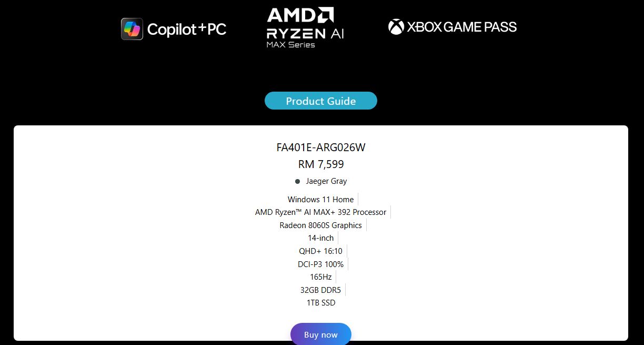Click the colorful Copilot logo icon

(132, 29)
